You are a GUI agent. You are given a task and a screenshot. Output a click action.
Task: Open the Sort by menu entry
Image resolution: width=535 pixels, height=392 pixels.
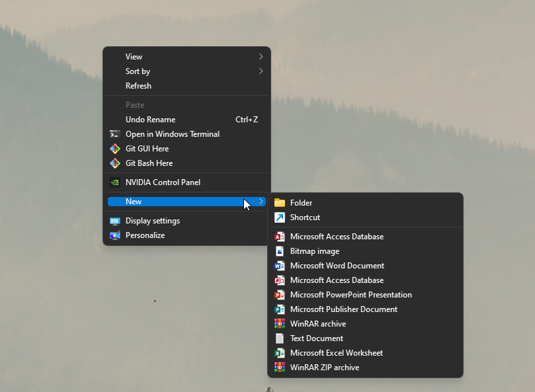click(186, 71)
